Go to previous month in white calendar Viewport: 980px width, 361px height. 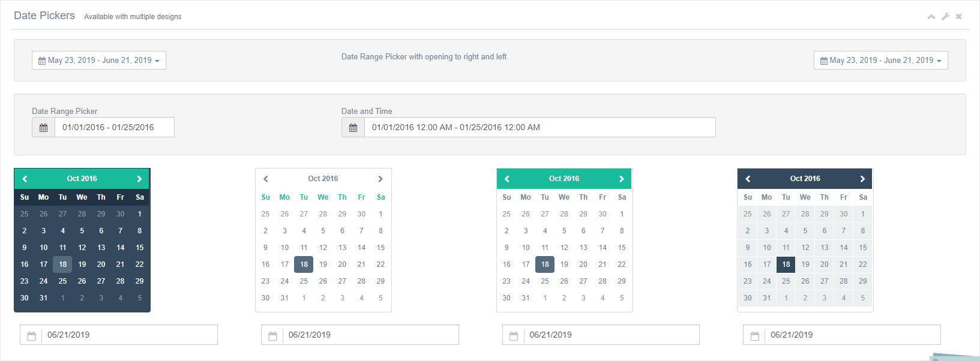tap(266, 179)
